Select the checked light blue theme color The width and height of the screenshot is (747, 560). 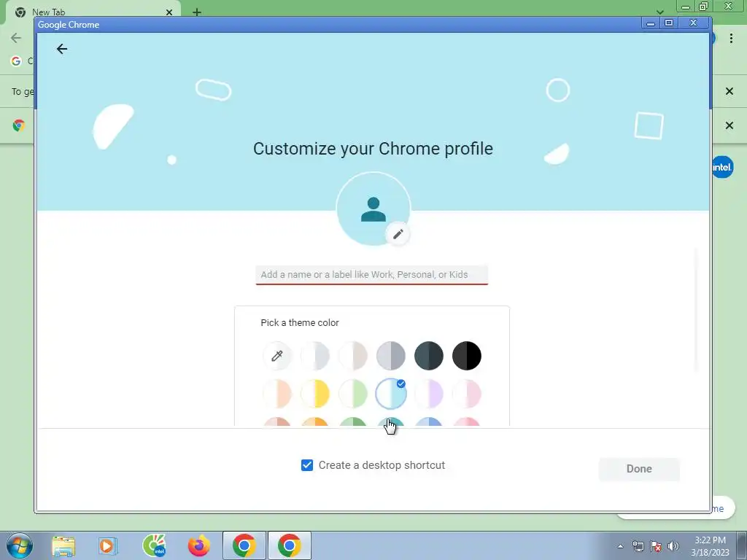[x=391, y=394]
